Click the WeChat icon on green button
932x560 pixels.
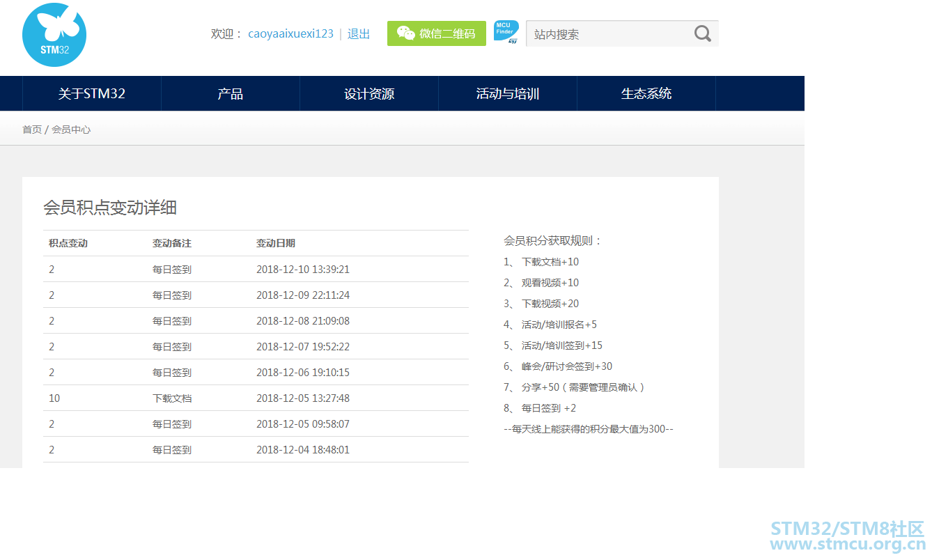click(405, 33)
